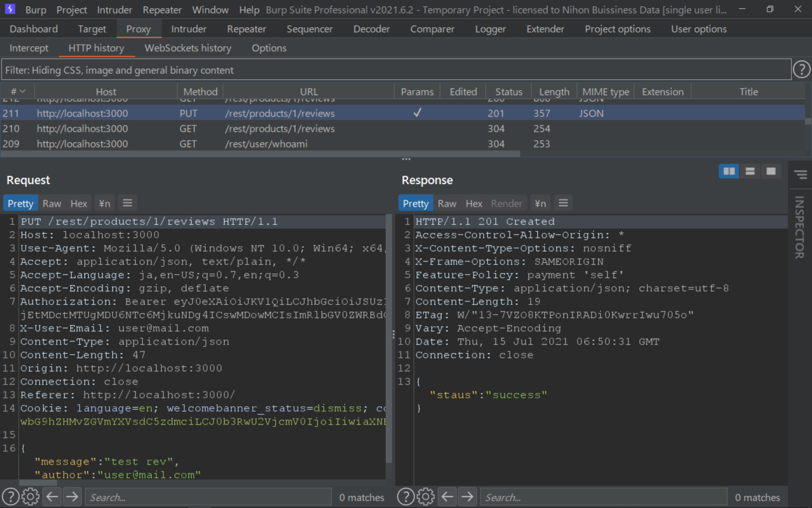Select request Raw view tab
Screen dimensions: 812x508
click(51, 203)
